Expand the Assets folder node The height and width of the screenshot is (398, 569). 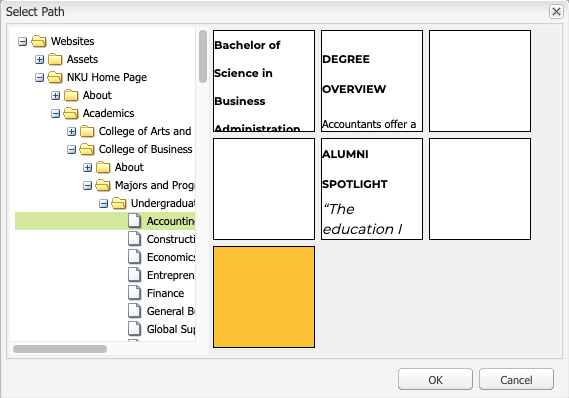pos(39,59)
